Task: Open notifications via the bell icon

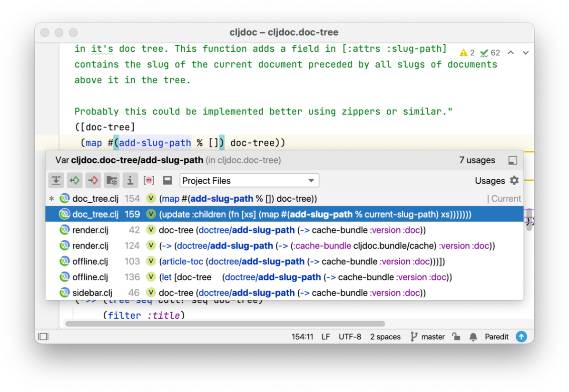Action: pyautogui.click(x=473, y=337)
